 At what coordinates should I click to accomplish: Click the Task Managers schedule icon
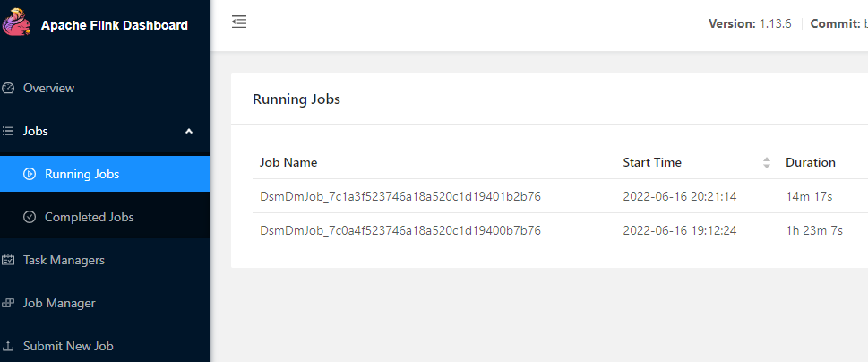(x=8, y=260)
